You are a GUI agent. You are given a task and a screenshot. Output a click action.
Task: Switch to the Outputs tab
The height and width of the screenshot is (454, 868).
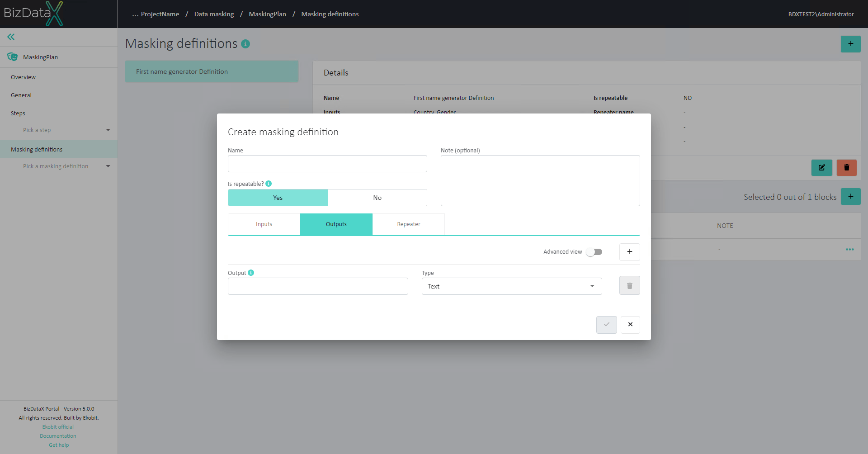(336, 224)
